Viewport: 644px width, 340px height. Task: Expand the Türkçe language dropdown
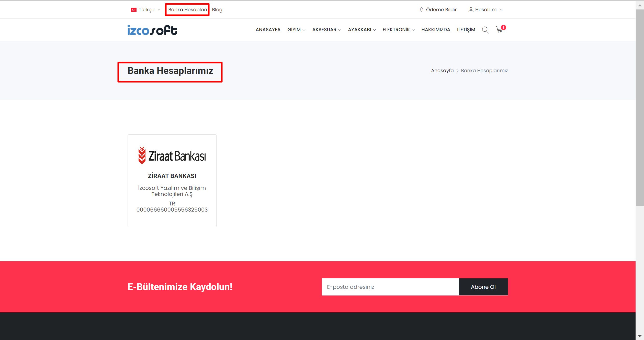[x=150, y=10]
